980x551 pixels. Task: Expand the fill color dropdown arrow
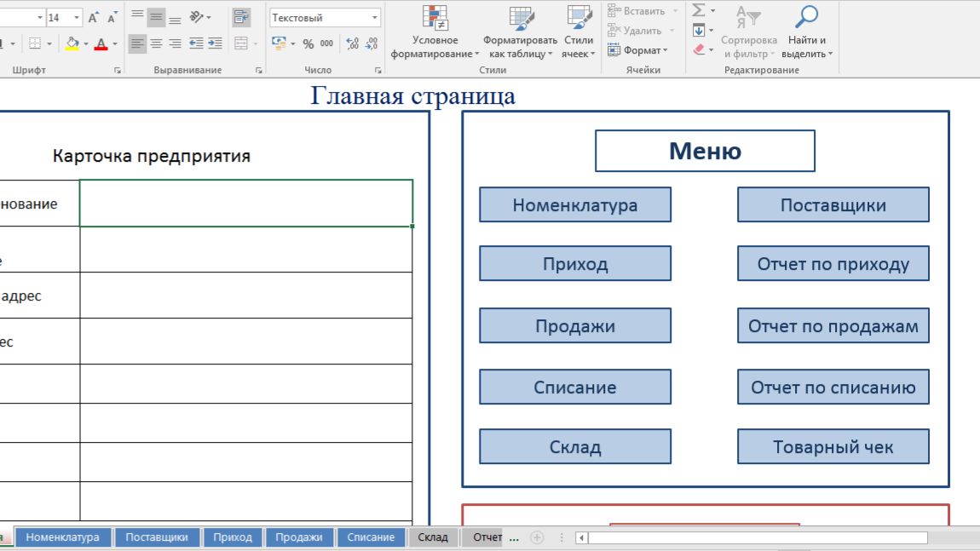[85, 43]
